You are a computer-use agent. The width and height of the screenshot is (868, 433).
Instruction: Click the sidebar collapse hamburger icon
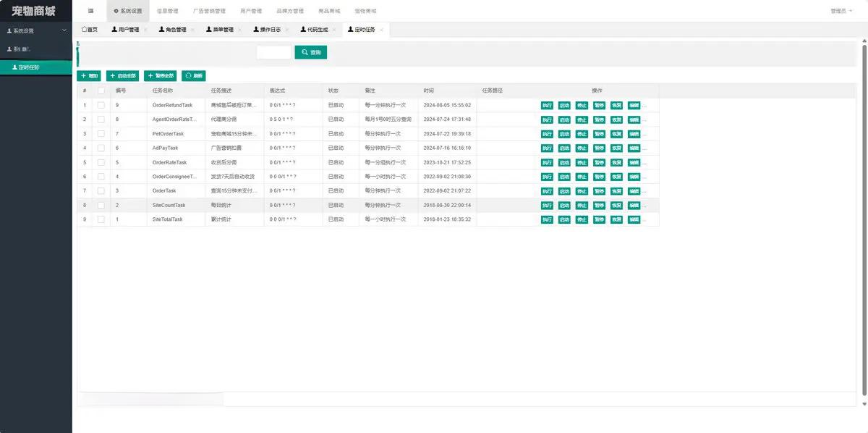(90, 11)
